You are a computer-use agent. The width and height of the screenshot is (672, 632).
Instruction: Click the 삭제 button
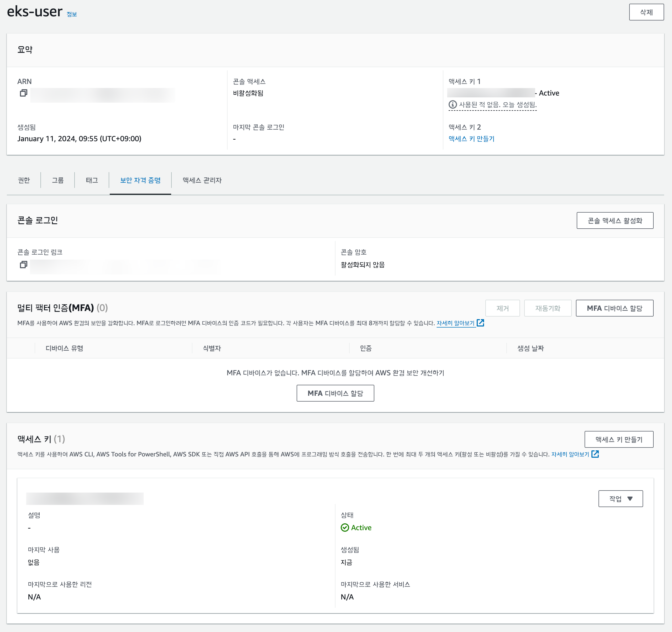646,12
